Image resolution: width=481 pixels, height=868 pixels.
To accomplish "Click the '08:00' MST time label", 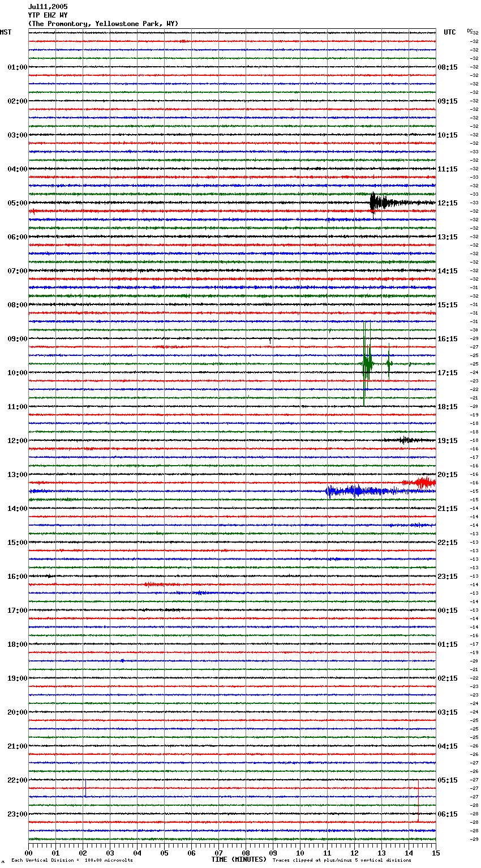I will [18, 305].
